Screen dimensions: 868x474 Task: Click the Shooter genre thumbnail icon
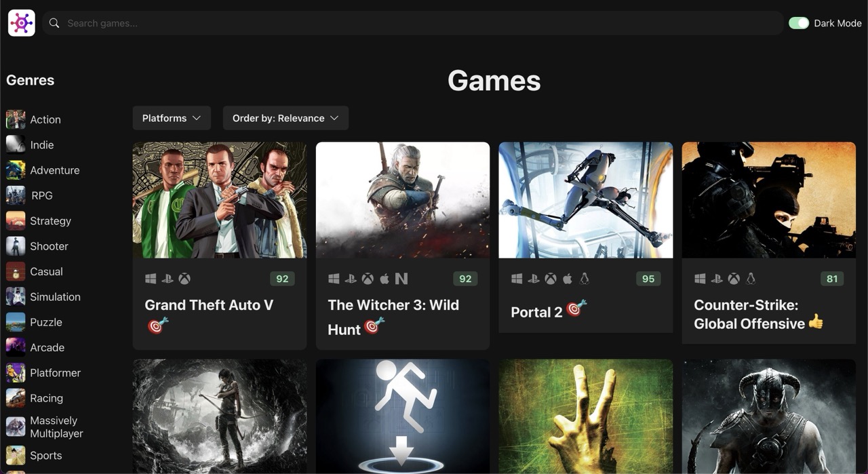pyautogui.click(x=16, y=246)
